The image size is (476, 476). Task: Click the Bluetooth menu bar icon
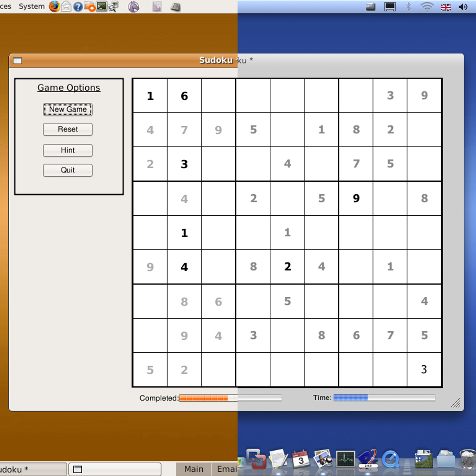(408, 7)
